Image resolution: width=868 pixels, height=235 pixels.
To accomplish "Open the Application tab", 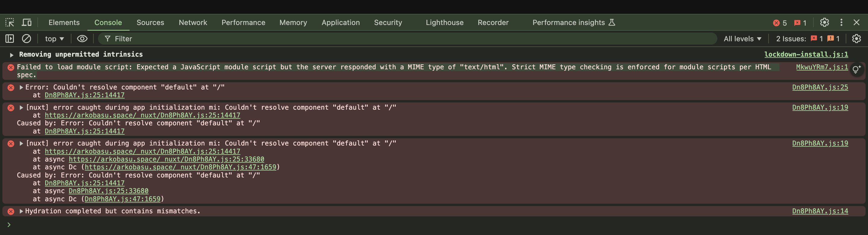I will pyautogui.click(x=341, y=23).
